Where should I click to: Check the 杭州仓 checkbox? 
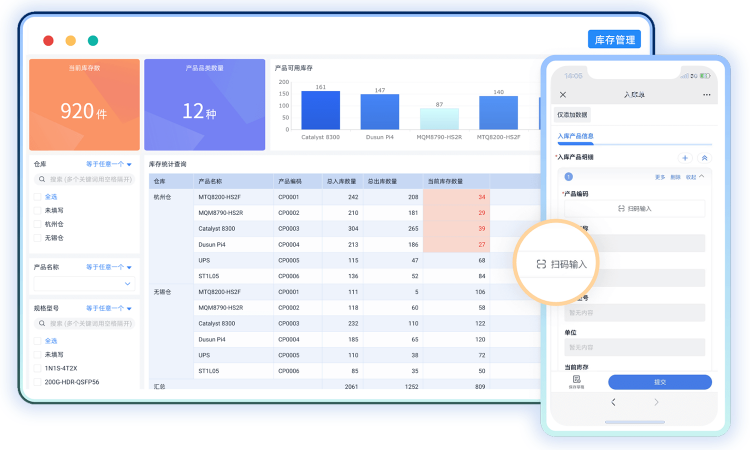[x=37, y=224]
